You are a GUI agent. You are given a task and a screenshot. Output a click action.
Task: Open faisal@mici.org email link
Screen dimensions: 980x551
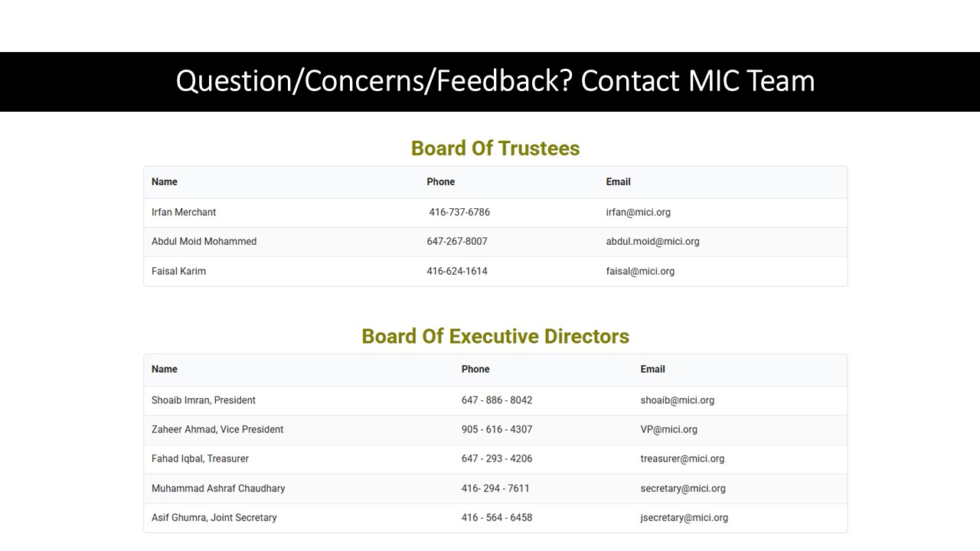[640, 271]
